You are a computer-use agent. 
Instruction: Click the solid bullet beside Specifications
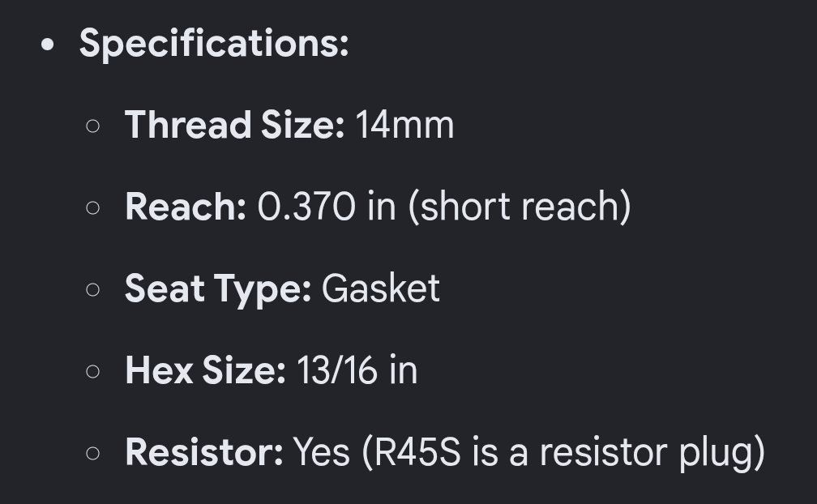pyautogui.click(x=47, y=45)
